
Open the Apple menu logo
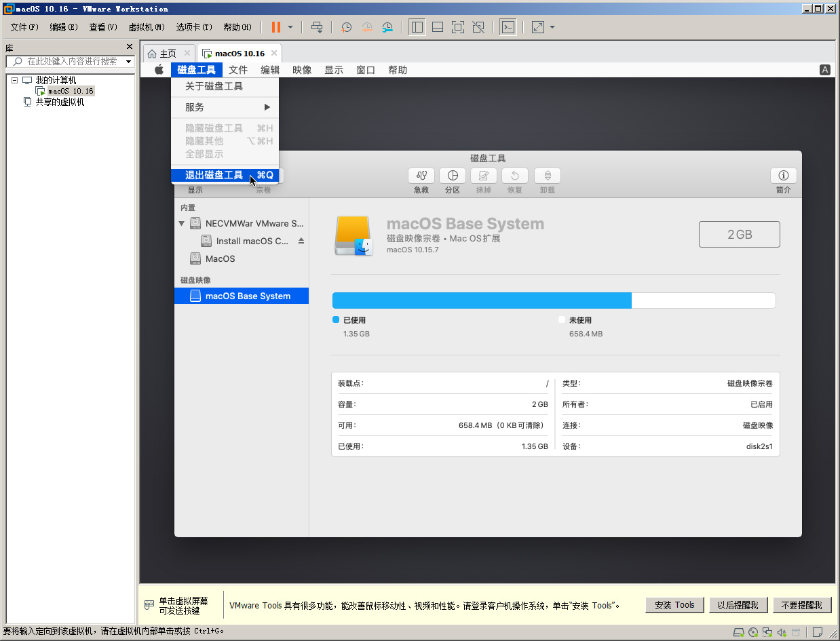(159, 70)
